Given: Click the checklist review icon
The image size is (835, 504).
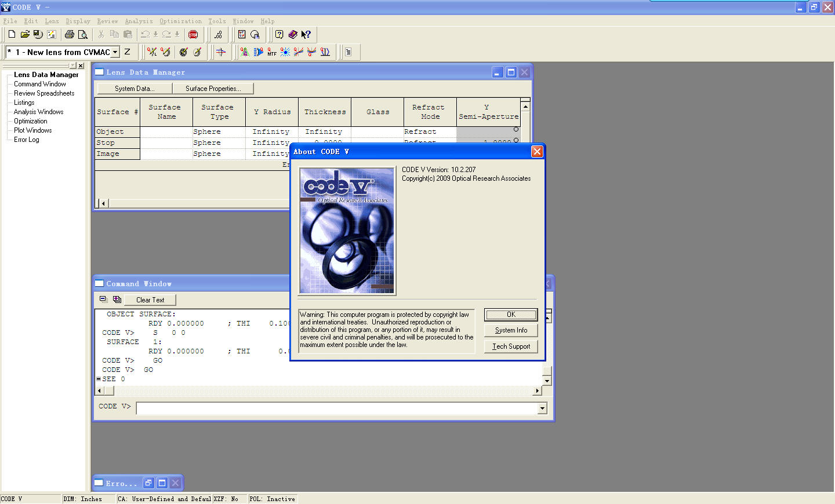Looking at the screenshot, I should [242, 34].
